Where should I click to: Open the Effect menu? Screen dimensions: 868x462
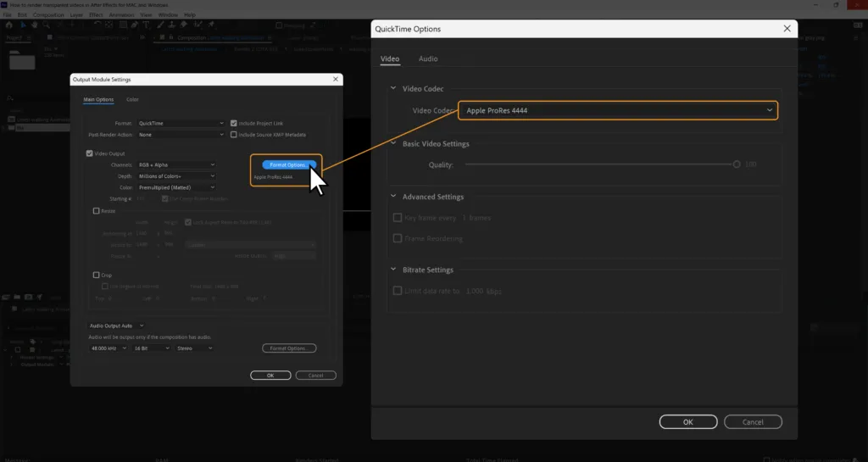96,15
